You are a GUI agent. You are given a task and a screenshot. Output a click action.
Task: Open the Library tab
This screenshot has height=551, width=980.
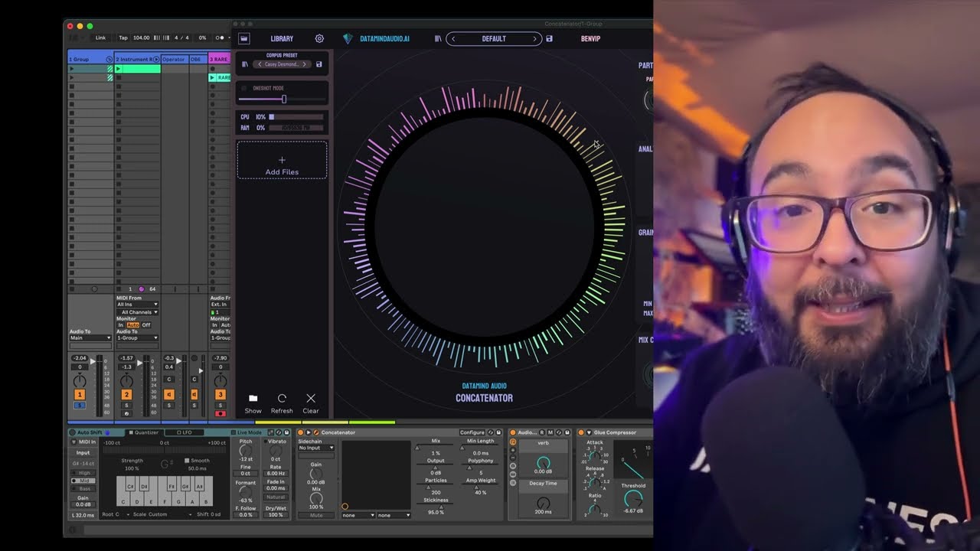point(282,38)
